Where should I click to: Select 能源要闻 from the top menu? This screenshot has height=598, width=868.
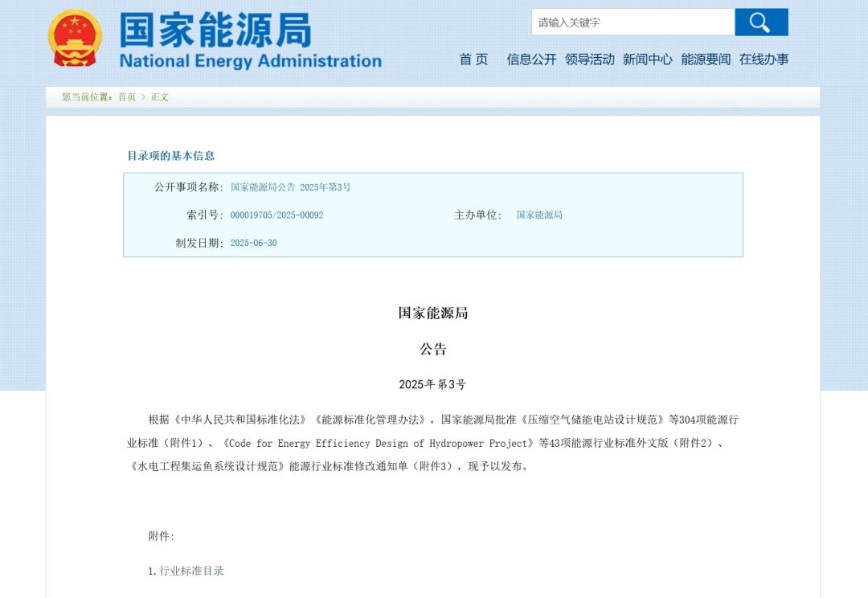click(706, 59)
